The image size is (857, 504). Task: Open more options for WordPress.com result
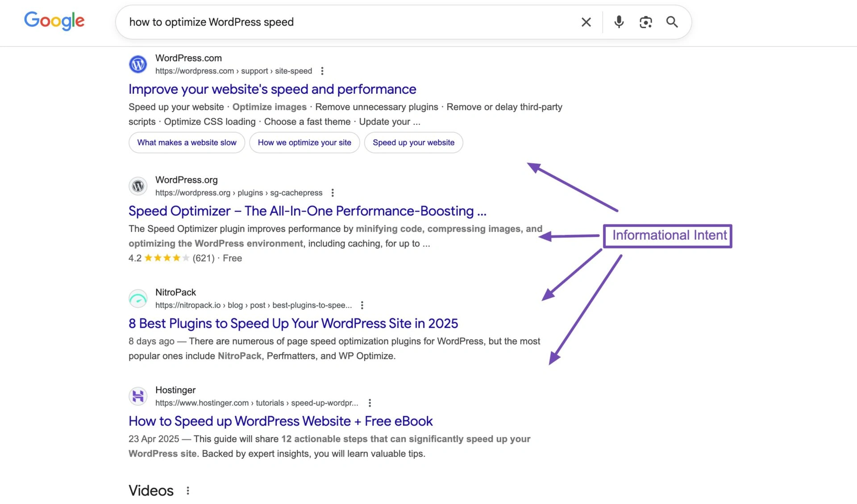(x=322, y=71)
